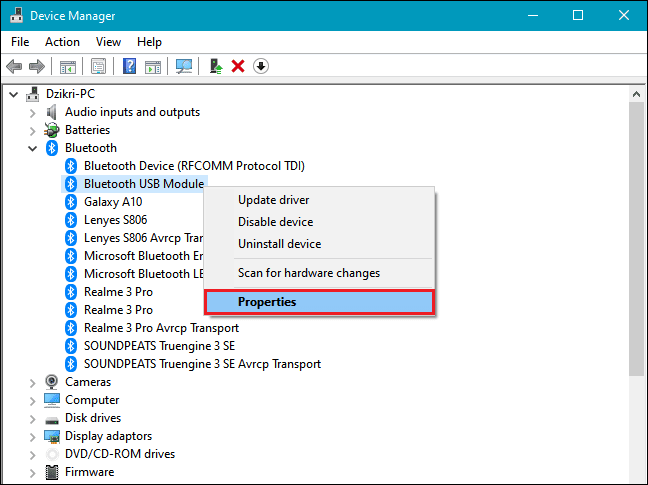
Task: Click the Forward arrow toolbar icon
Action: (37, 66)
